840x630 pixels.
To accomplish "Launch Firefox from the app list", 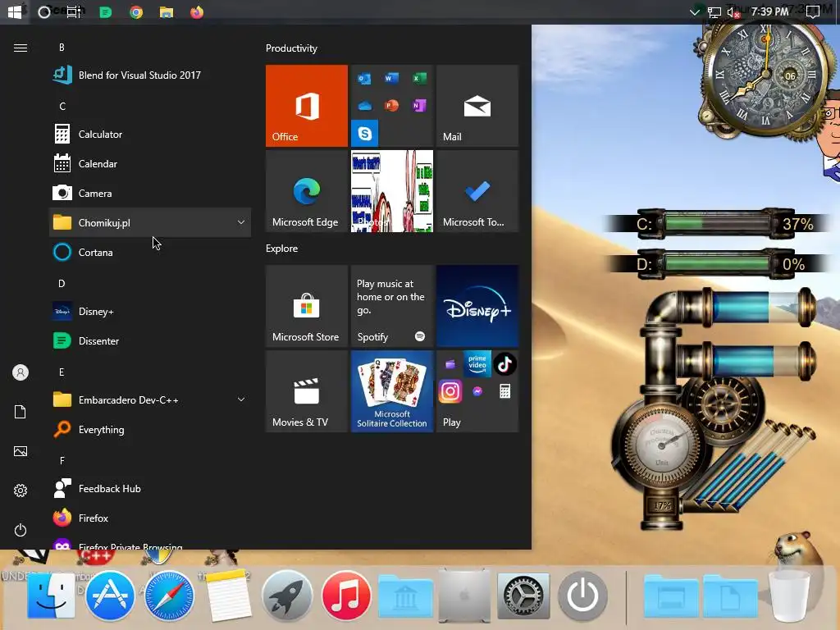I will tap(150, 518).
